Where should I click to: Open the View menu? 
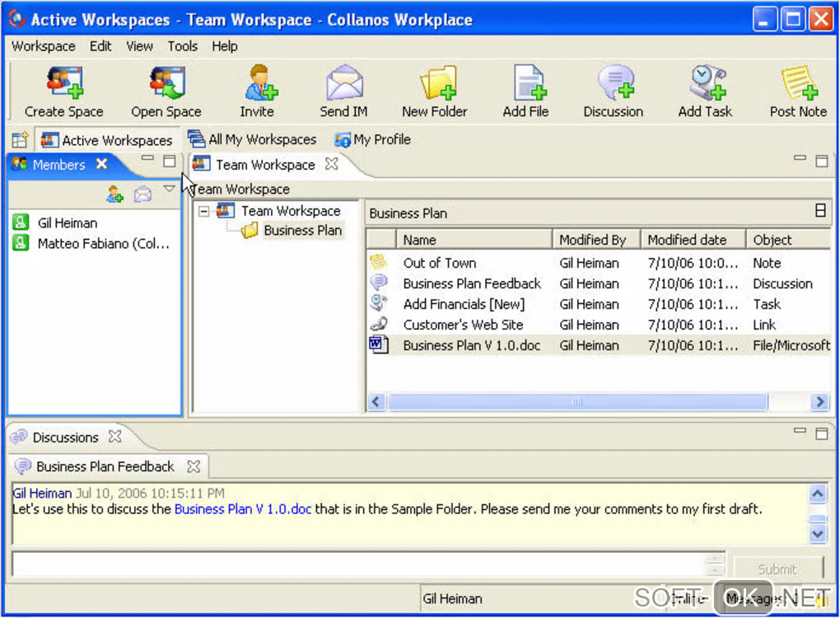[140, 46]
